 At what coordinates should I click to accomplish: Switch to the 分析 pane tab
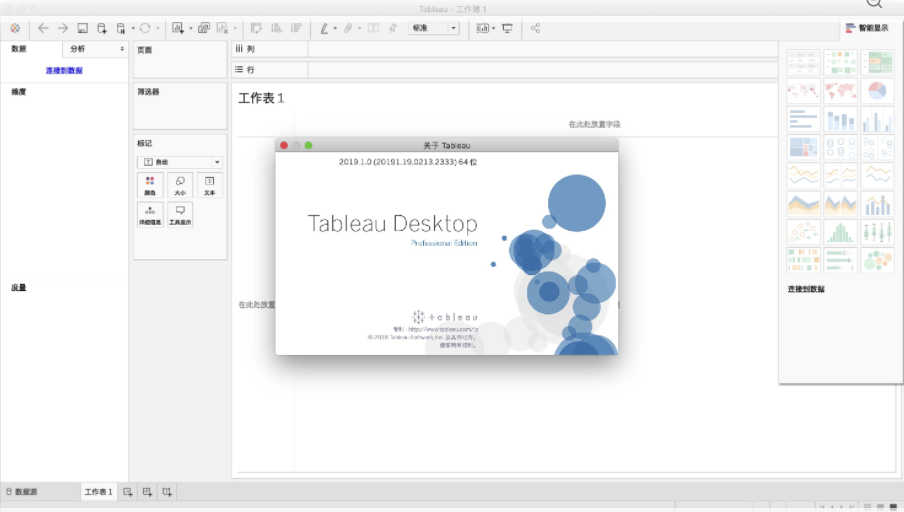tap(78, 49)
